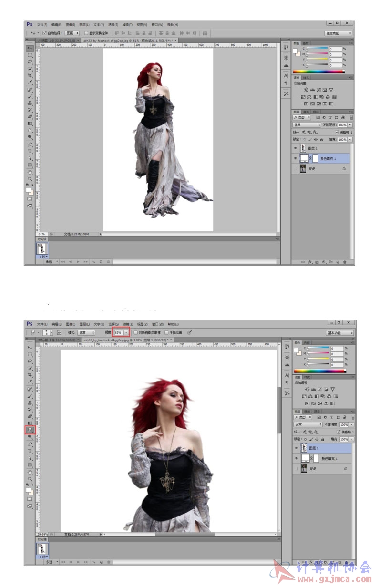In the 61% zoom window, select the Lasso tool

(x=30, y=62)
